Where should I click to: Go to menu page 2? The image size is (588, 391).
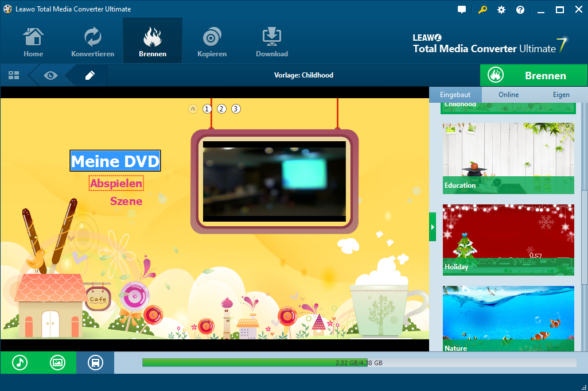(221, 109)
